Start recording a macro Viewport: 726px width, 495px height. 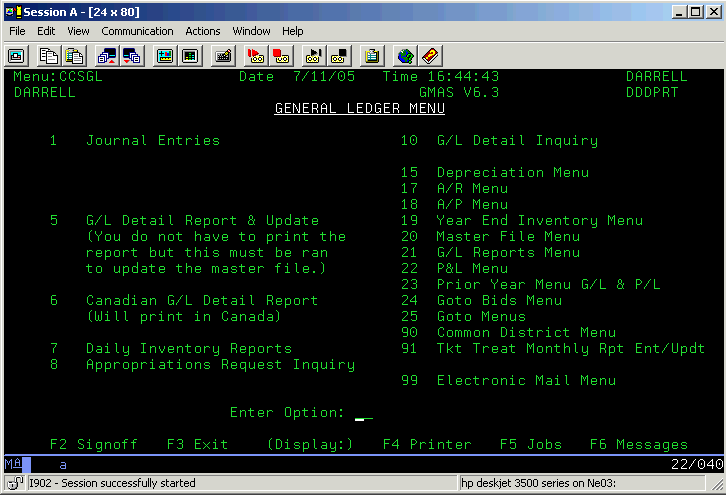256,55
